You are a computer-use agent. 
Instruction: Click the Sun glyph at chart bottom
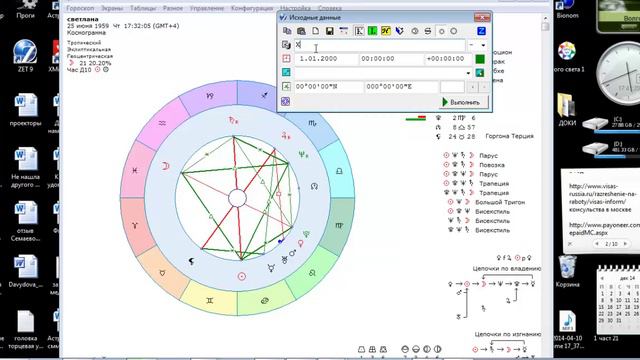242,276
